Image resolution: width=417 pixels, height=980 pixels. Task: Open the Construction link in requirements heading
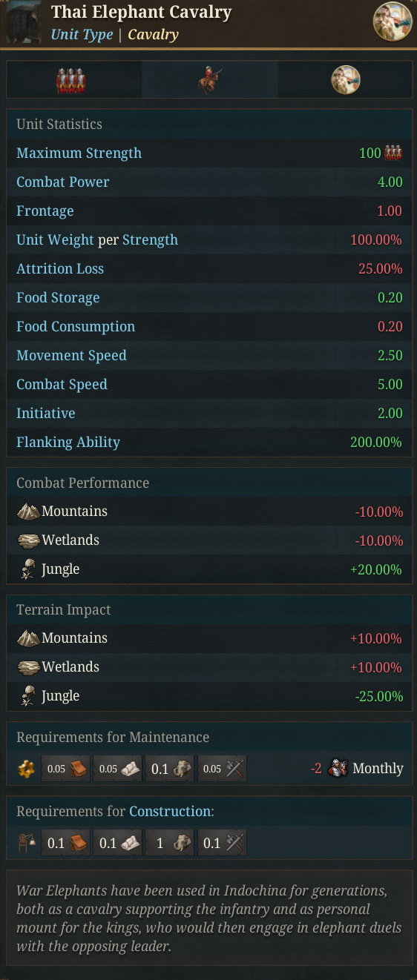170,811
